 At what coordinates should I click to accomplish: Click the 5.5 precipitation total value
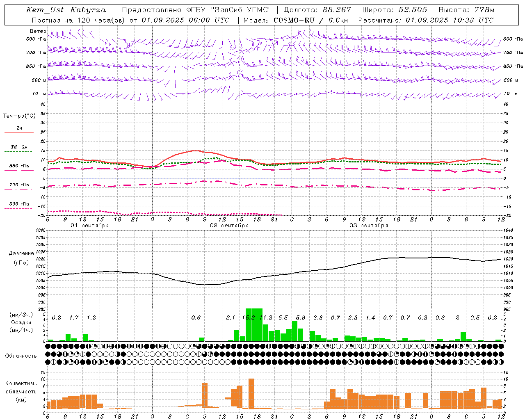[x=283, y=318]
